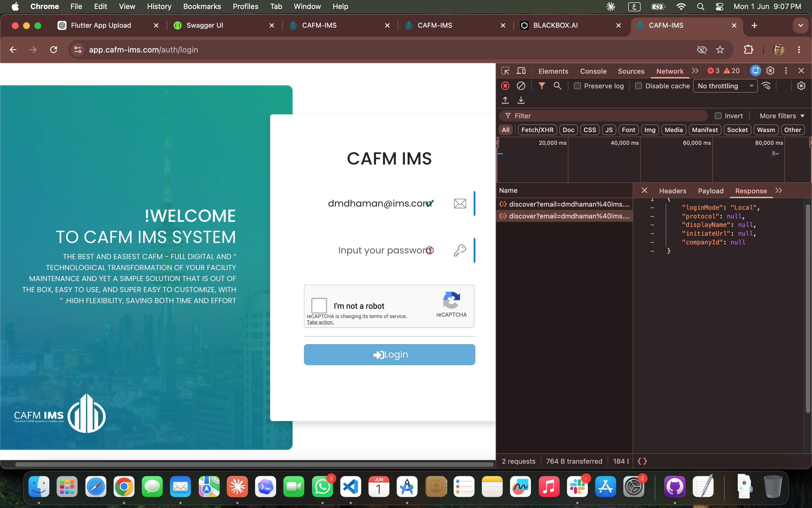Viewport: 812px width, 508px height.
Task: Click the response pane vertical scrollbar
Action: click(808, 308)
